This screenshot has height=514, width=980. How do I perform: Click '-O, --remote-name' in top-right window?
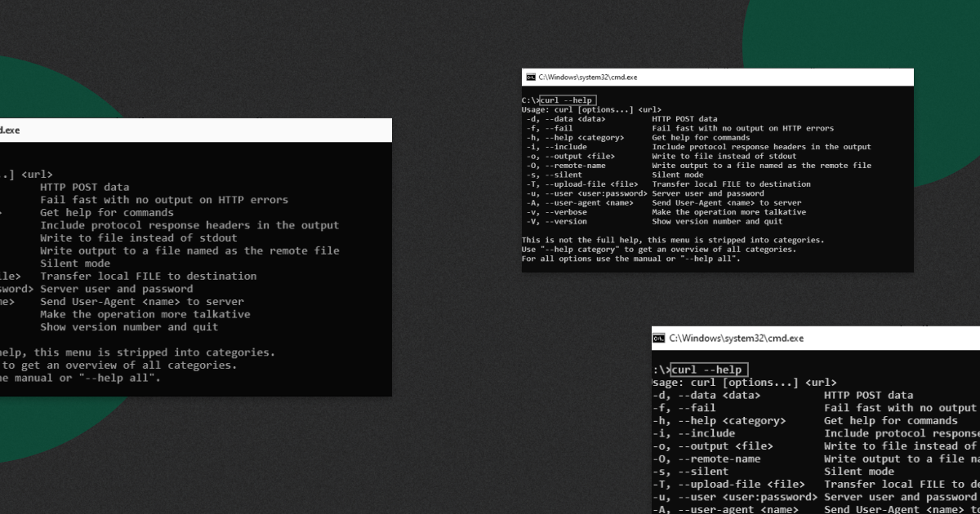pos(566,166)
